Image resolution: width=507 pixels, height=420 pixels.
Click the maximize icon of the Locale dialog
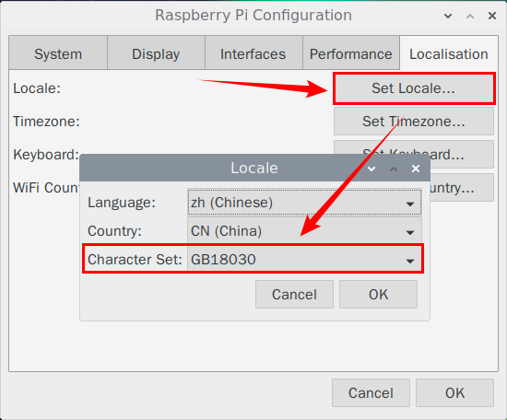pyautogui.click(x=394, y=169)
